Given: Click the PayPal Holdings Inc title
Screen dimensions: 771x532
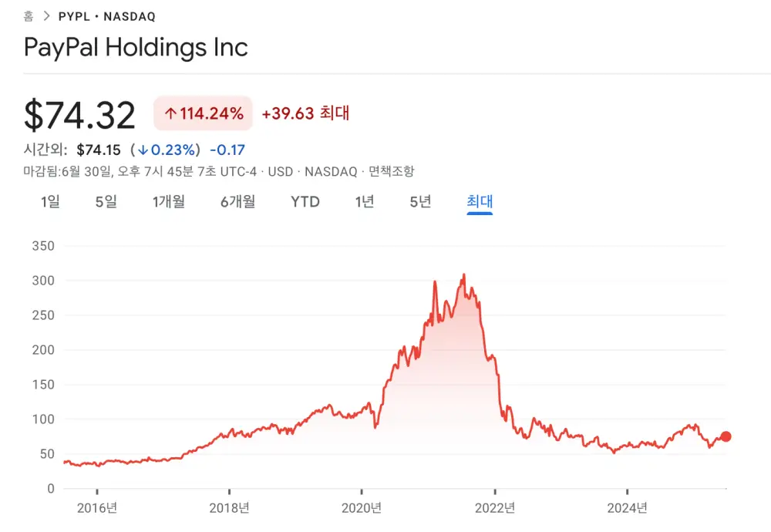Looking at the screenshot, I should (136, 47).
